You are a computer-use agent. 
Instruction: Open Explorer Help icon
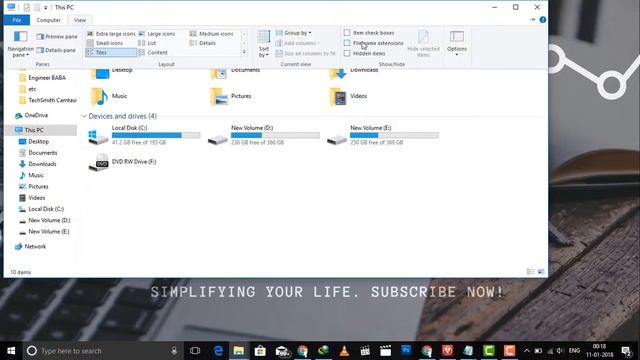(542, 20)
